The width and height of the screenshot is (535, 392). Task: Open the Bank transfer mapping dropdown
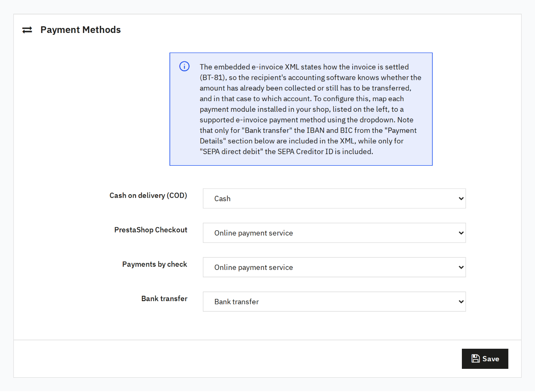point(334,302)
